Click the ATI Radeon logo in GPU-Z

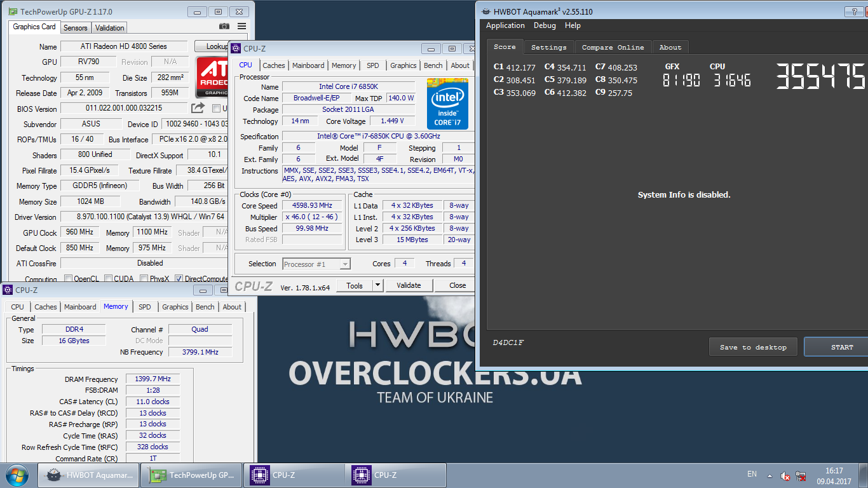click(212, 76)
